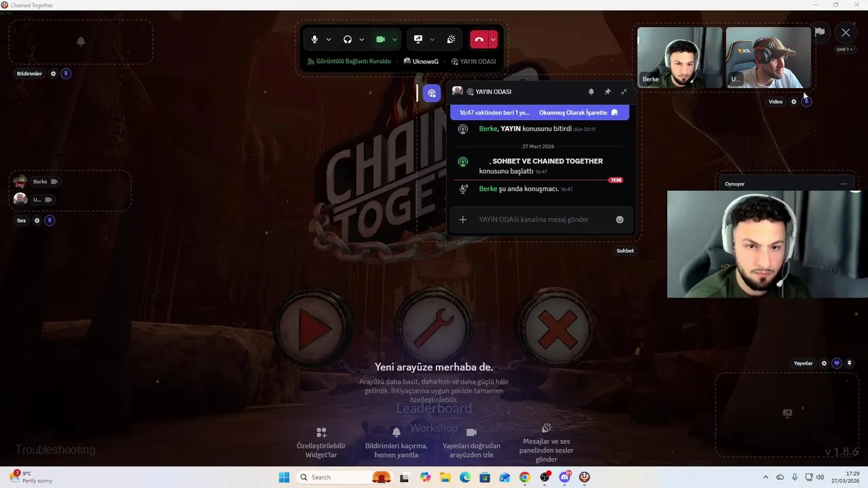Click the SOHBET VE CHAINED TOGETHER topic text
868x488 pixels.
pos(547,161)
